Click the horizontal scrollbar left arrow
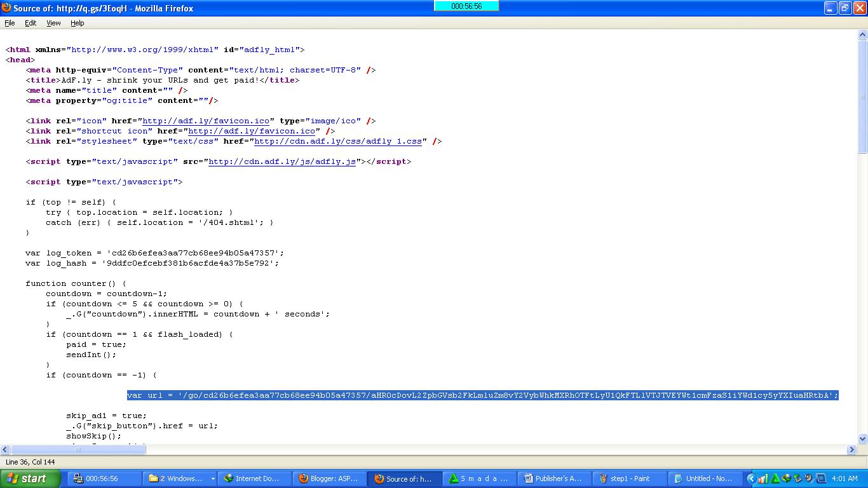868x488 pixels. 5,449
